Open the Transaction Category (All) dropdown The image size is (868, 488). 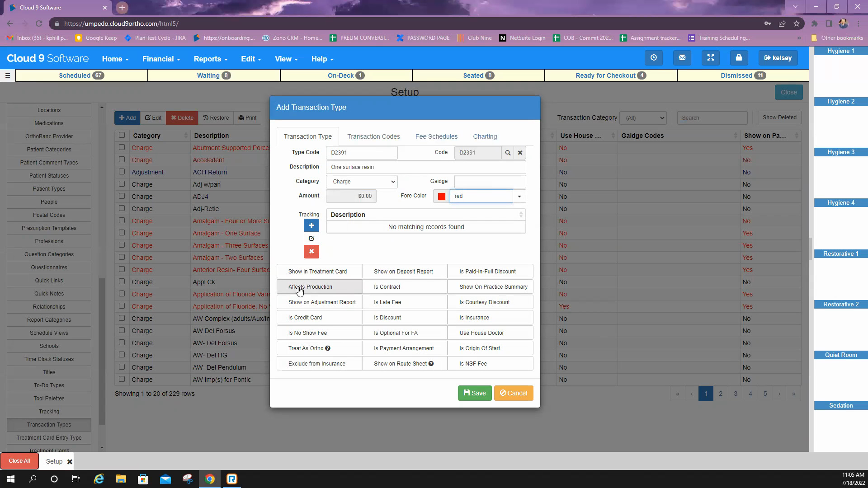pos(643,117)
